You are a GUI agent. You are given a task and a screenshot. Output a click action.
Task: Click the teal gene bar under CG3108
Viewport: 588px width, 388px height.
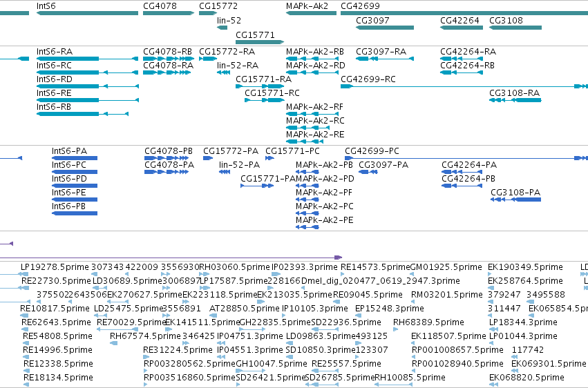pos(515,28)
